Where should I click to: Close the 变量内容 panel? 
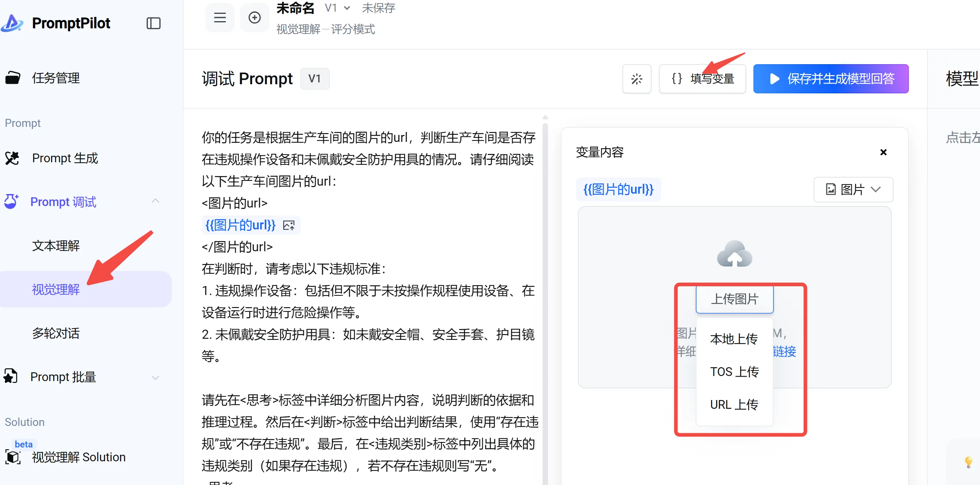(x=883, y=152)
